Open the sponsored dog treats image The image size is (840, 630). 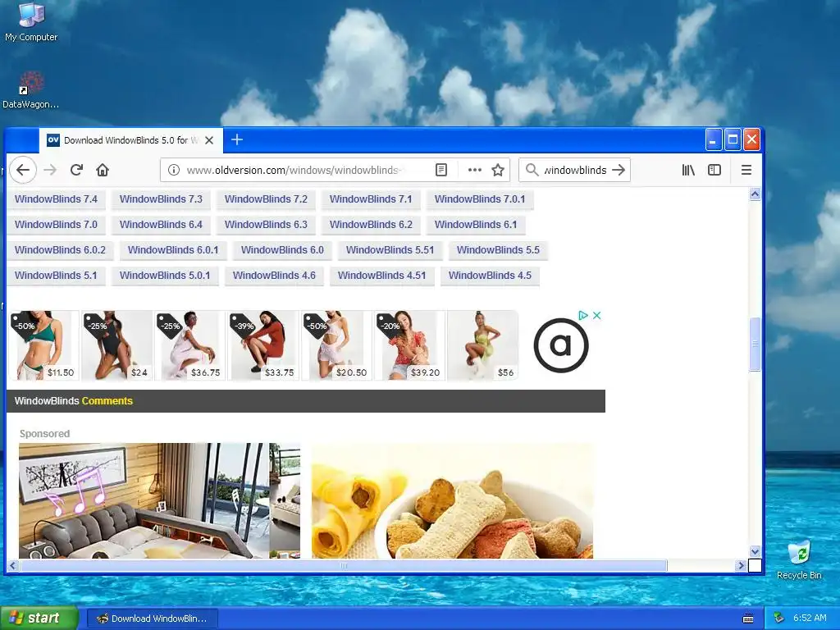pyautogui.click(x=453, y=501)
